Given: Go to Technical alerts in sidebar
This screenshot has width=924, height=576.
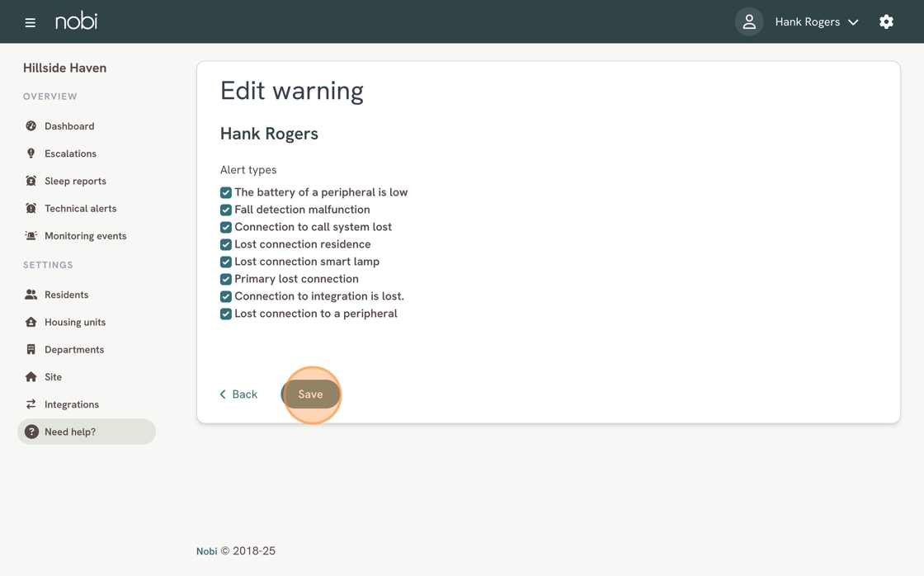Looking at the screenshot, I should coord(81,208).
